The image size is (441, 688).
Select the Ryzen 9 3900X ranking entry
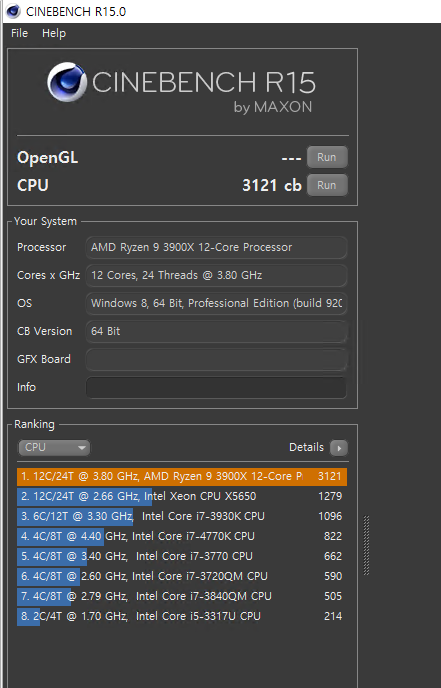(x=182, y=477)
